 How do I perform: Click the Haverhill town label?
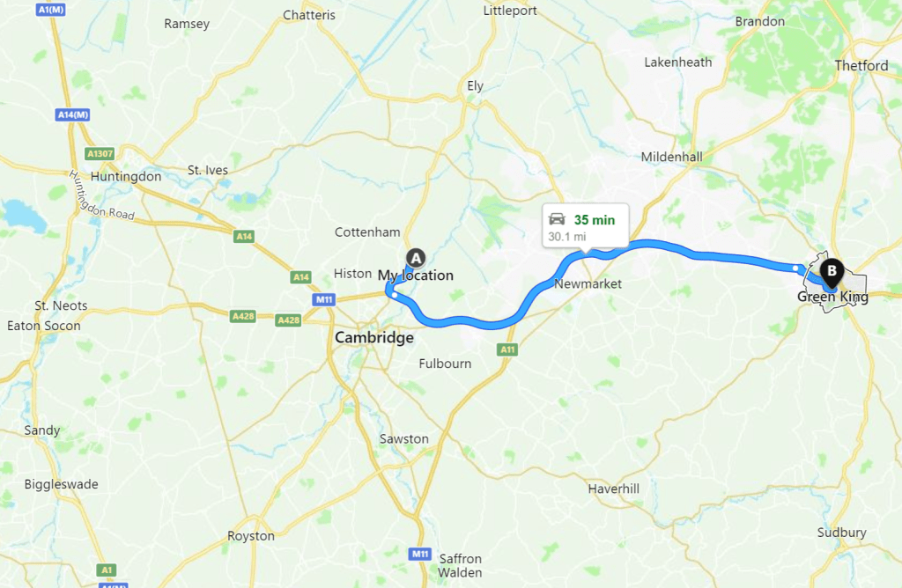click(613, 489)
